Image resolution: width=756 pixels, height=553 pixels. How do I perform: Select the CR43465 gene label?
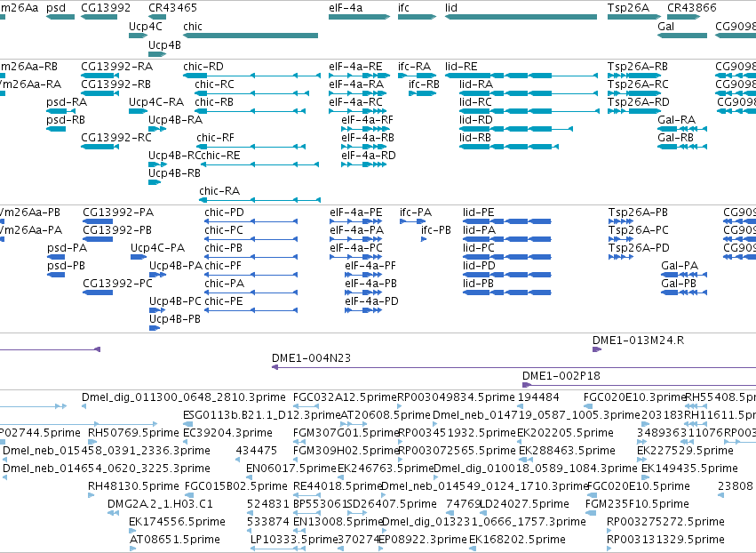pyautogui.click(x=172, y=8)
